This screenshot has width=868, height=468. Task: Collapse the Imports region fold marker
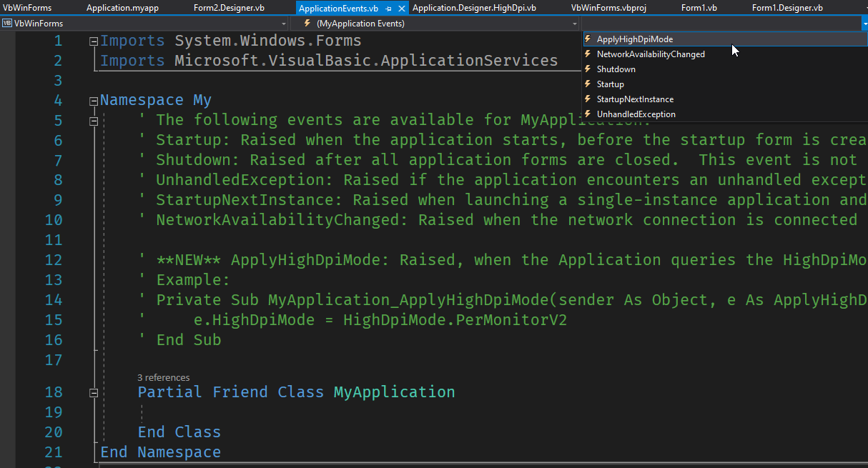pos(94,41)
